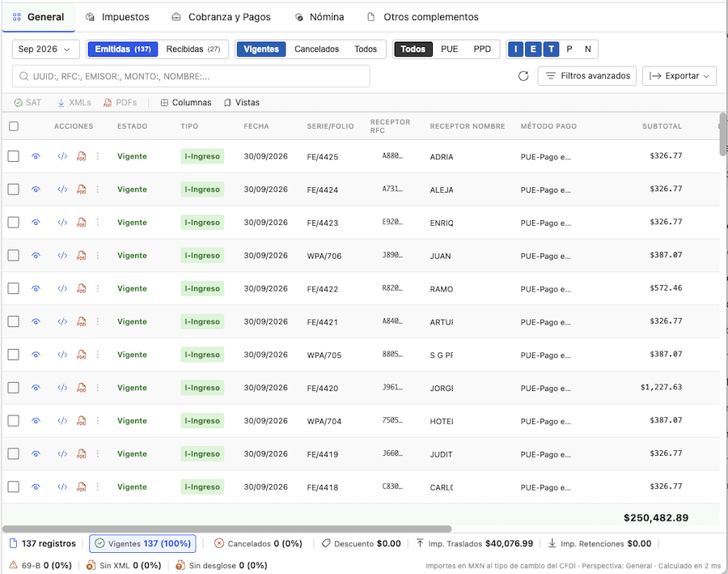Click the Cancelados 0 (0%) summary

coord(258,543)
